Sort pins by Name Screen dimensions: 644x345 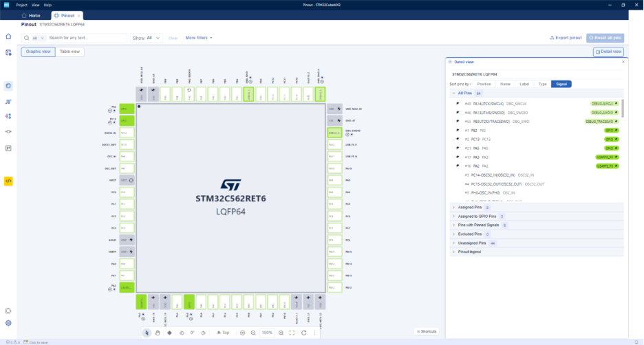click(505, 84)
